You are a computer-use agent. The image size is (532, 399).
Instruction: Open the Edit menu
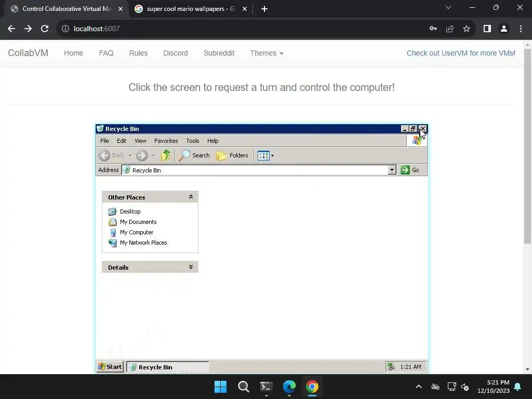[x=122, y=141]
